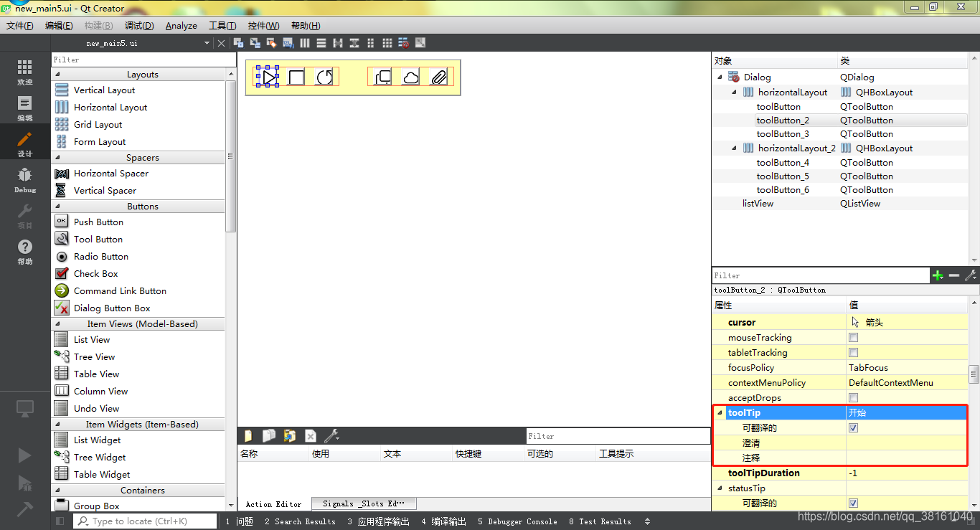Collapse horizontalLayout_2 tree node

(734, 148)
